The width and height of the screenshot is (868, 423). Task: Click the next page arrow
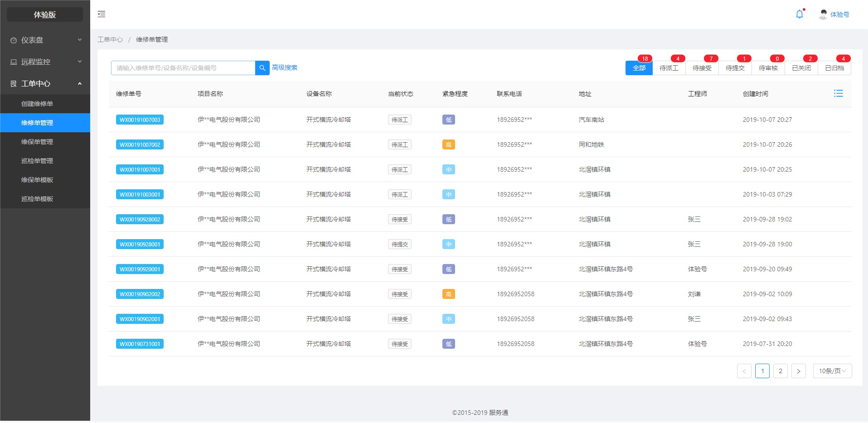click(799, 371)
